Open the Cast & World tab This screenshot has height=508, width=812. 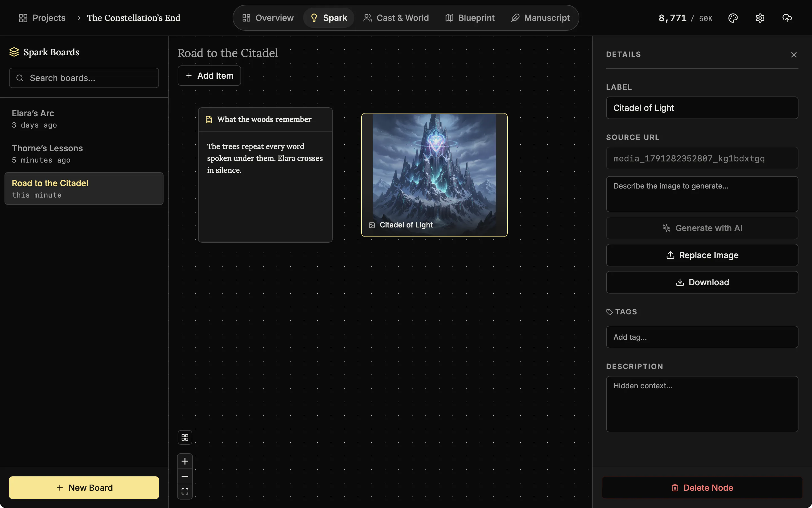pyautogui.click(x=396, y=18)
